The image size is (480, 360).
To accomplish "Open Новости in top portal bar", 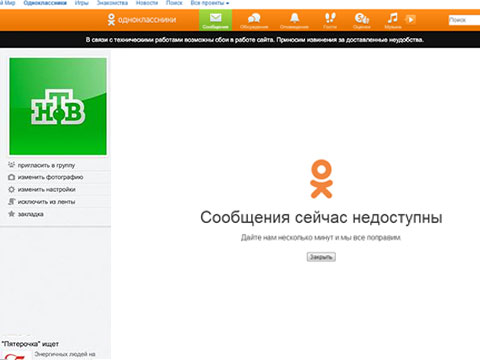I will [x=147, y=3].
